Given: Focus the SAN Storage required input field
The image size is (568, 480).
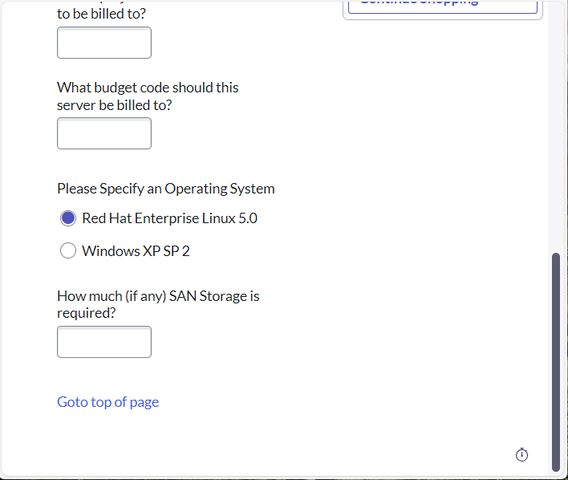Looking at the screenshot, I should pyautogui.click(x=104, y=342).
